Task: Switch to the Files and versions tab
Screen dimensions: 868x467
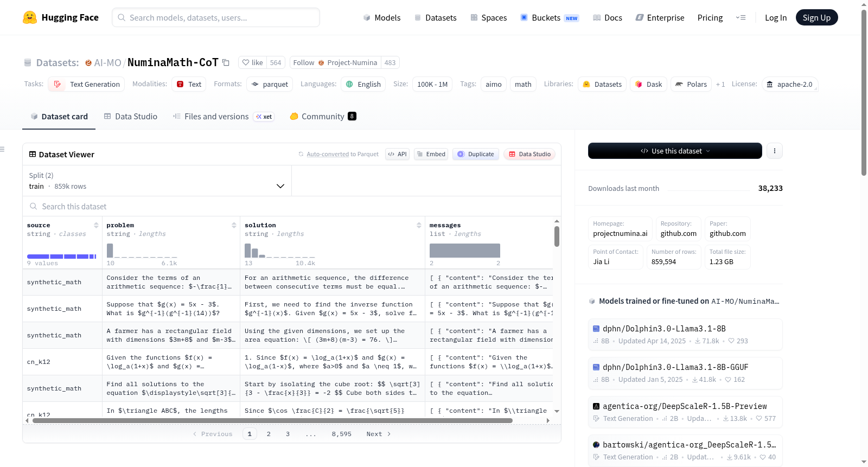Action: 224,116
